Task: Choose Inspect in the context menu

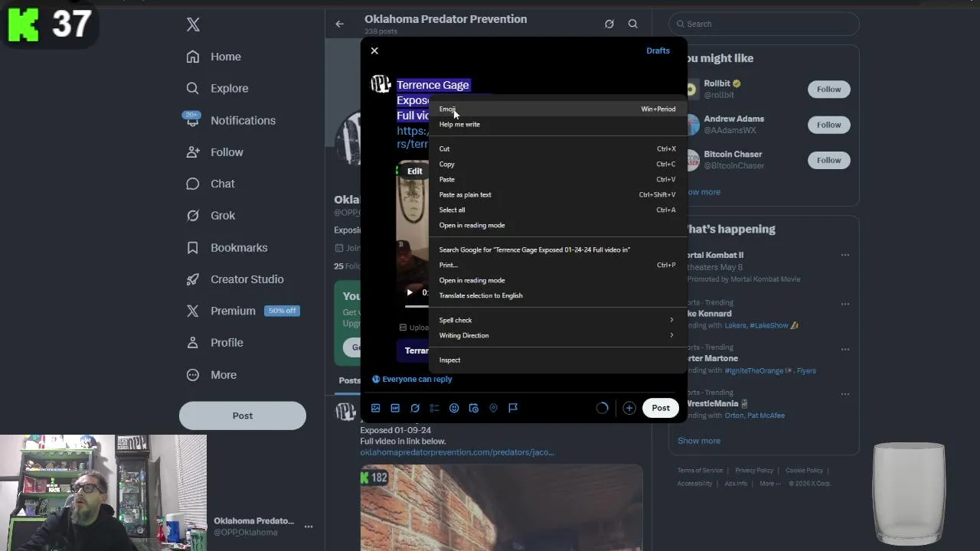Action: point(557,360)
